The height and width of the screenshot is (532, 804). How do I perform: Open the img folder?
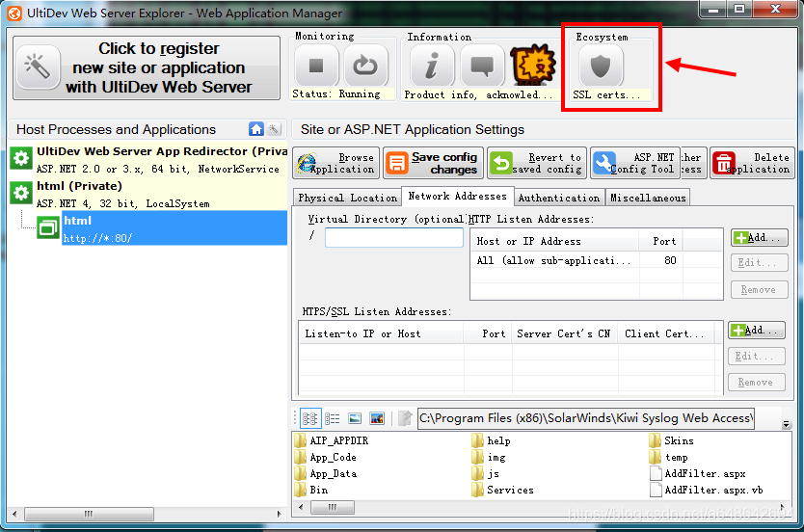(489, 457)
